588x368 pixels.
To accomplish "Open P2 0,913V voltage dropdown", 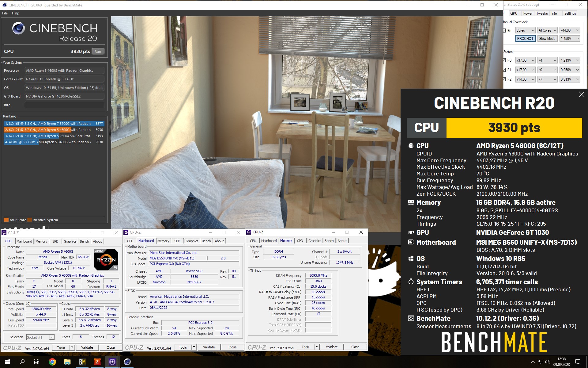I will pos(570,79).
